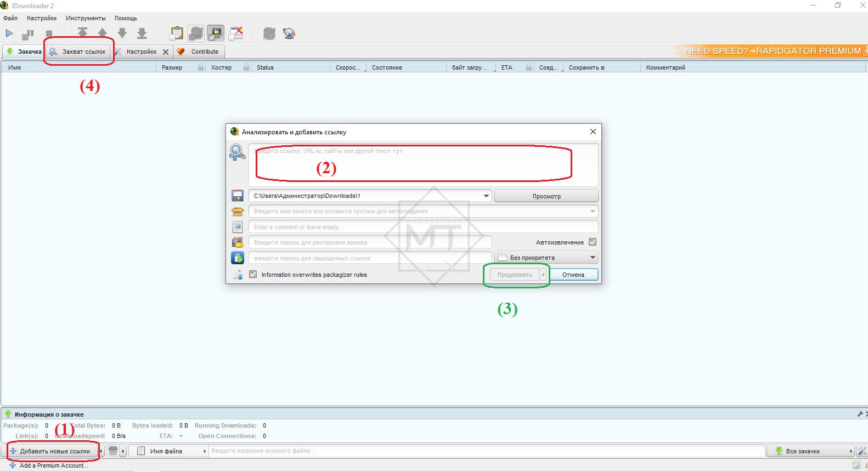Viewport: 868px width, 472px height.
Task: Open the Помощь menu
Action: [126, 18]
